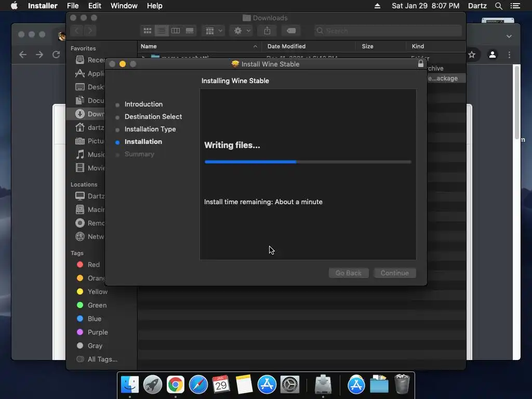Click Finder share icon
Image resolution: width=532 pixels, height=399 pixels.
tap(268, 31)
